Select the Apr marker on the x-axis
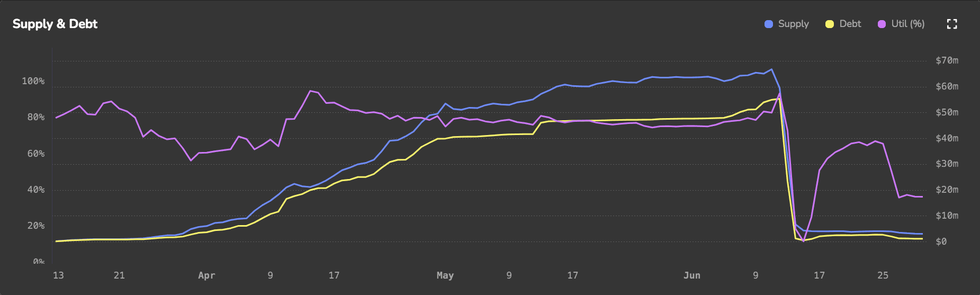The height and width of the screenshot is (295, 980). pos(206,275)
